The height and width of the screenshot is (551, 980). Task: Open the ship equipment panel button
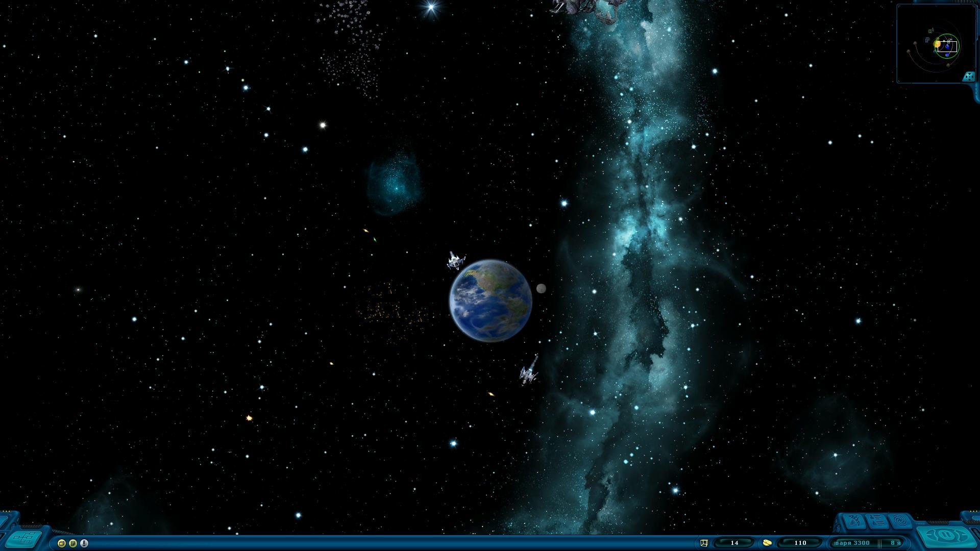point(854,521)
